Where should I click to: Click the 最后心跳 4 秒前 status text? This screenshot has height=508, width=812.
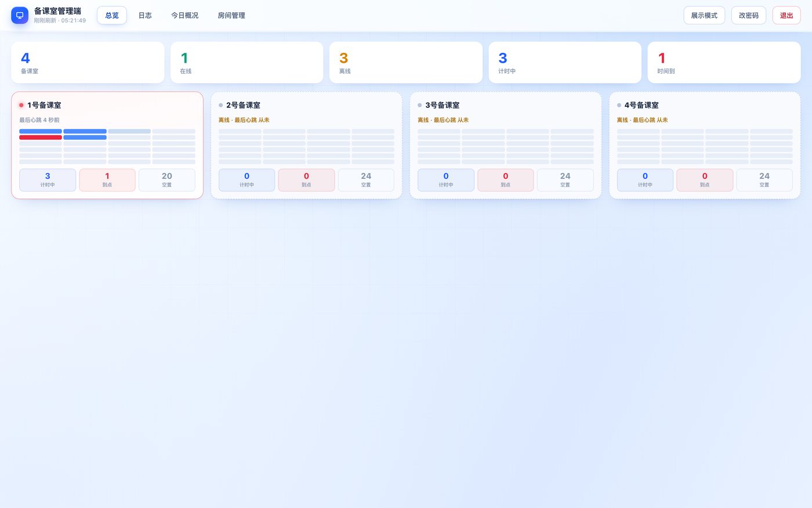tap(39, 120)
